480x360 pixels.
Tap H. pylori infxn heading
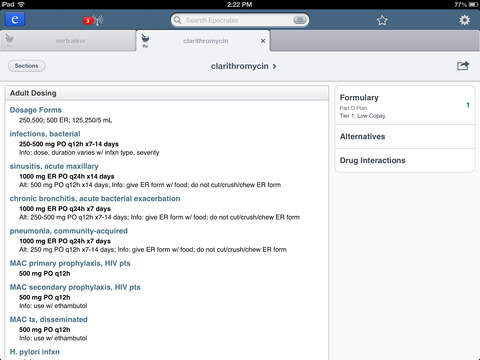35,352
